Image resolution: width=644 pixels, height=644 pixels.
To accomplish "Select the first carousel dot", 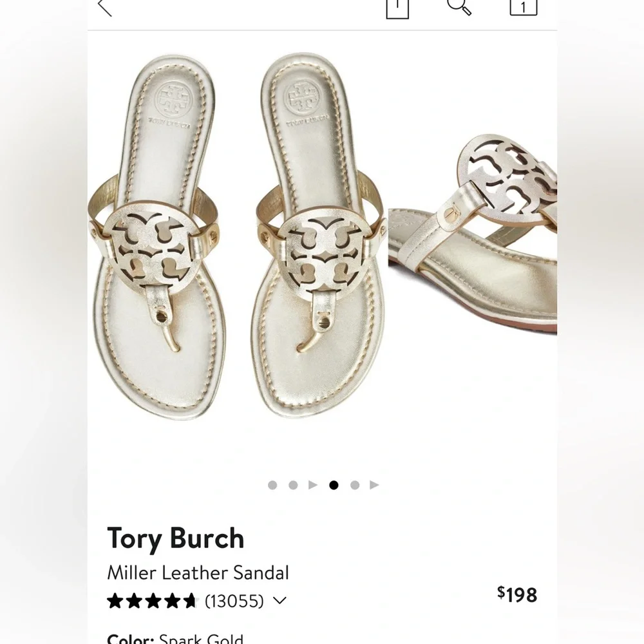I will pos(272,484).
